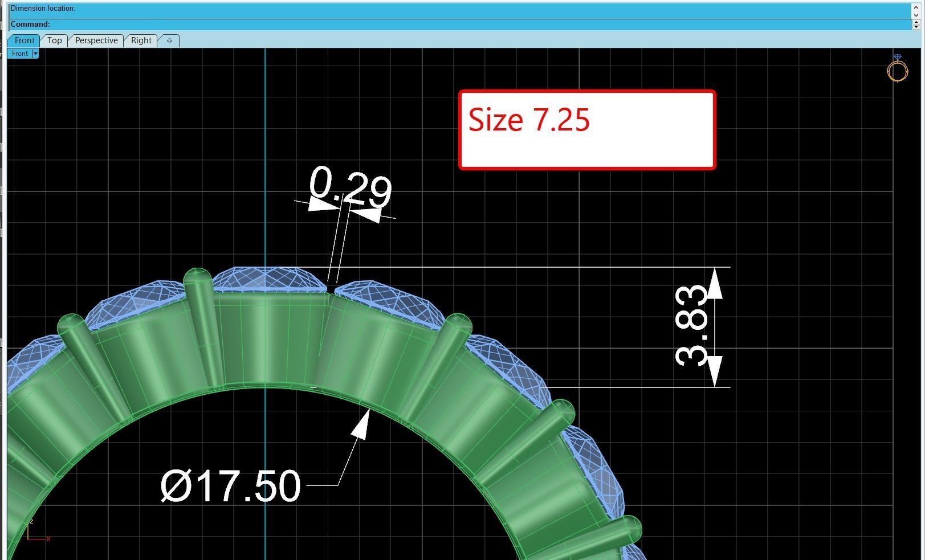
Task: Select the 3.83 vertical dimension text
Action: coord(691,325)
